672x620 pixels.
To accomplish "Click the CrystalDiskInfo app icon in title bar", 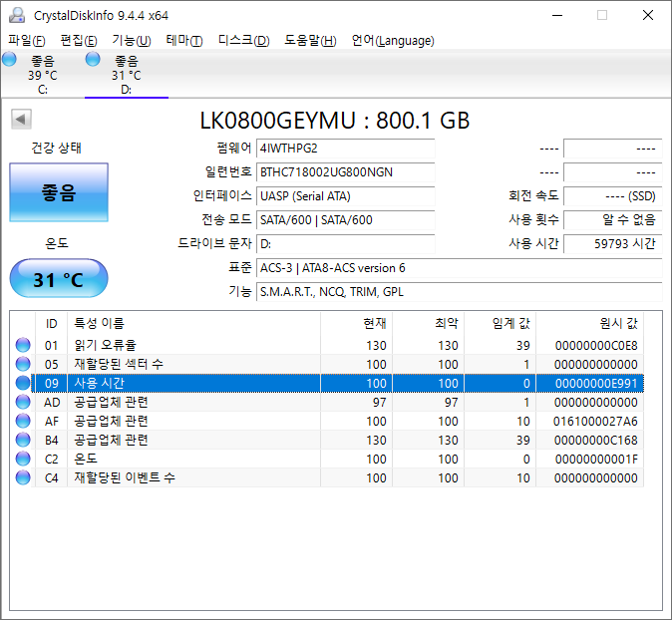I will point(17,15).
